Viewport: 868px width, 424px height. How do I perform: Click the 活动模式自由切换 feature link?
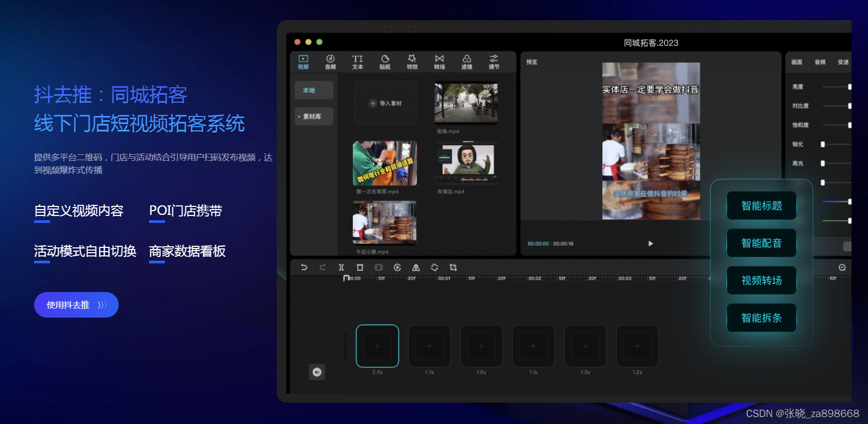pos(85,251)
